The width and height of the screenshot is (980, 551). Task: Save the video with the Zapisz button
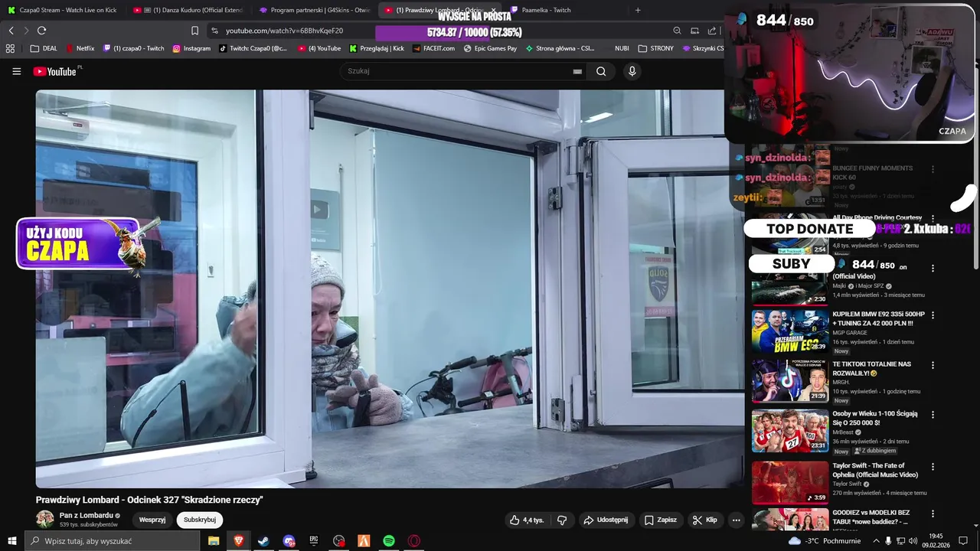pyautogui.click(x=660, y=520)
